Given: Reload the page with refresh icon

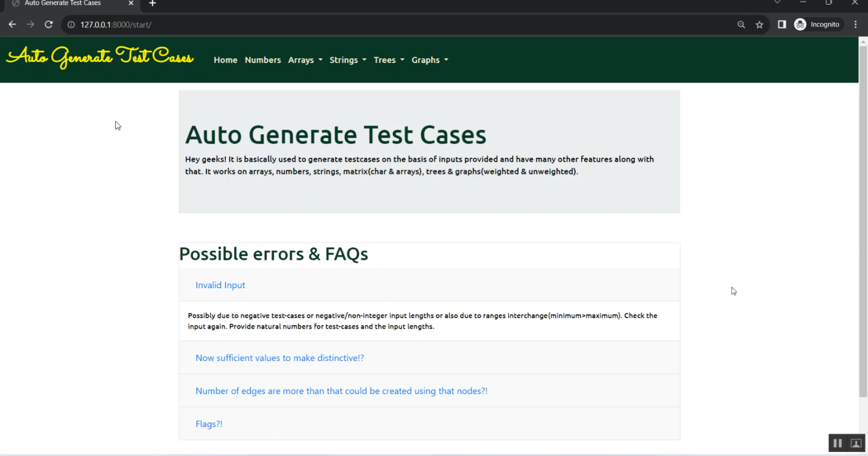Looking at the screenshot, I should (x=49, y=24).
